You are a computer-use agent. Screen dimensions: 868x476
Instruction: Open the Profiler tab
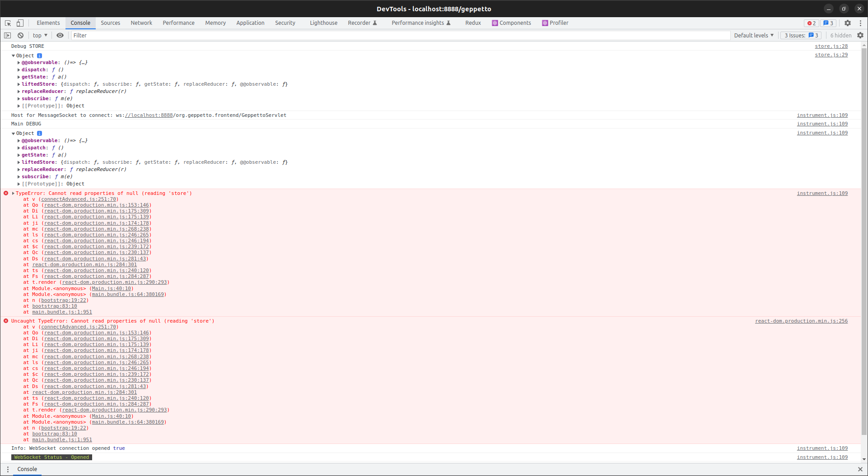point(555,23)
